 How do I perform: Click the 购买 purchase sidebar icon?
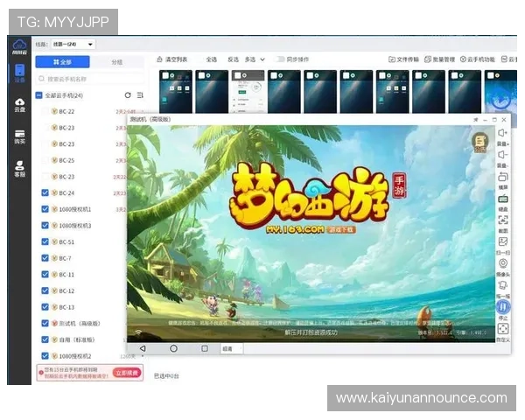pos(19,137)
